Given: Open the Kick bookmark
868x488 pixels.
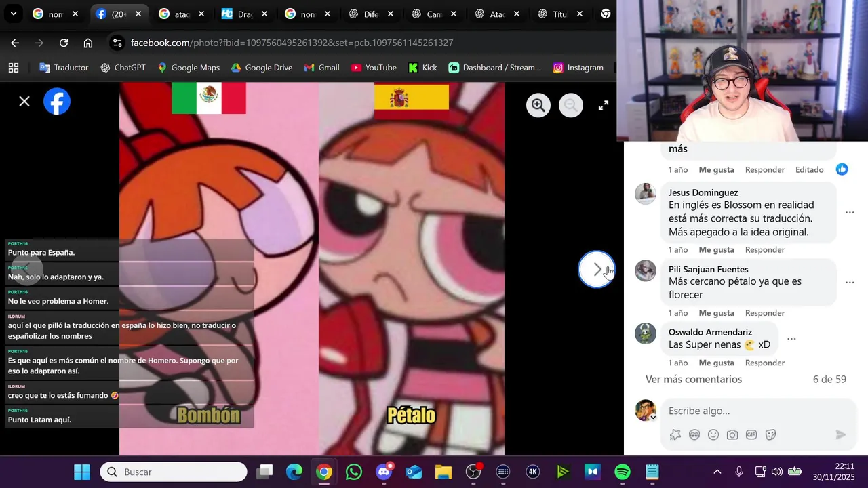Looking at the screenshot, I should [422, 68].
